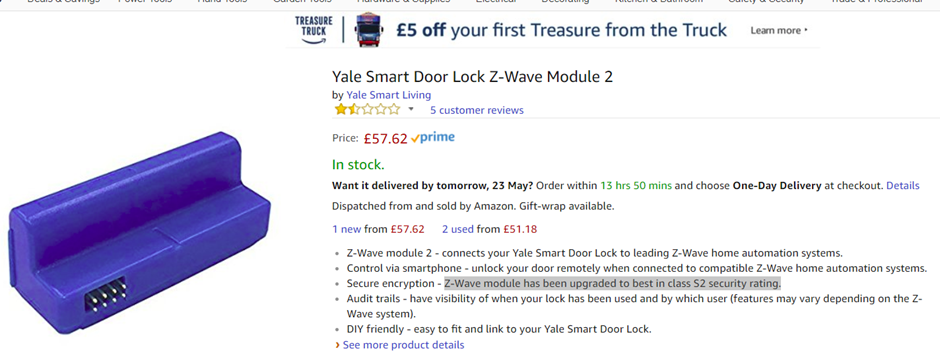Screen dimensions: 940x361
Task: Click the £5 off Treasure banner text
Action: [561, 30]
